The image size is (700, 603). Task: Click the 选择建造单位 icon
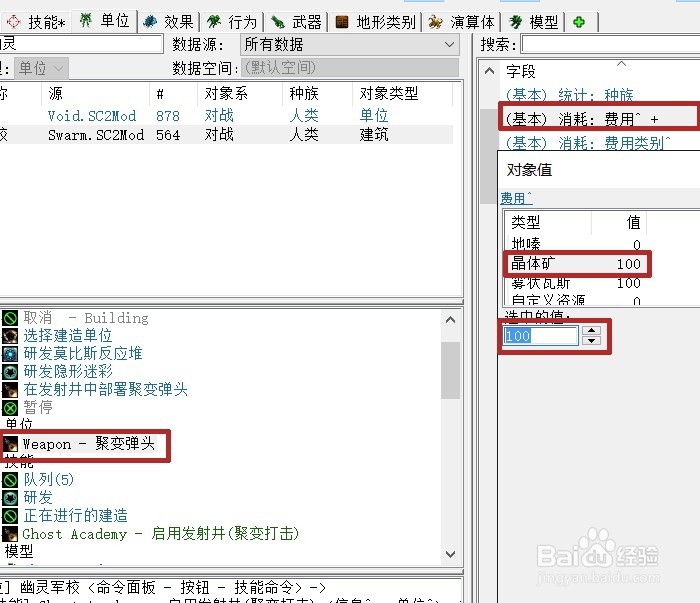pos(10,336)
